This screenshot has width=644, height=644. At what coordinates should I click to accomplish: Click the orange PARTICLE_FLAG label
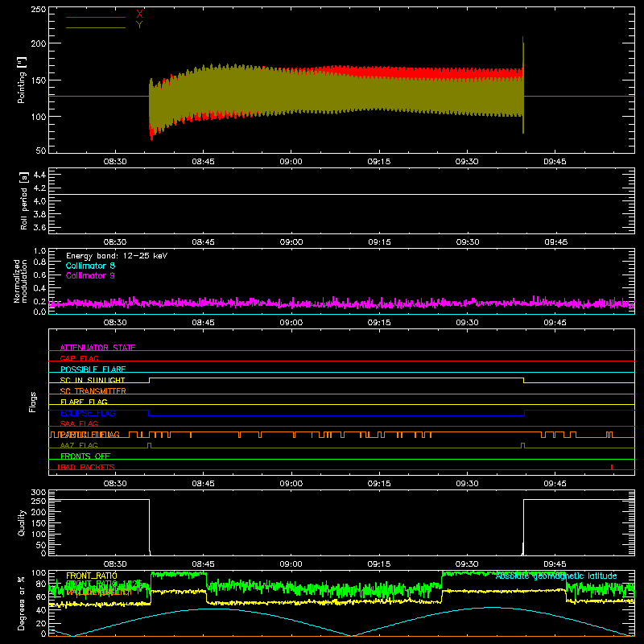point(89,435)
